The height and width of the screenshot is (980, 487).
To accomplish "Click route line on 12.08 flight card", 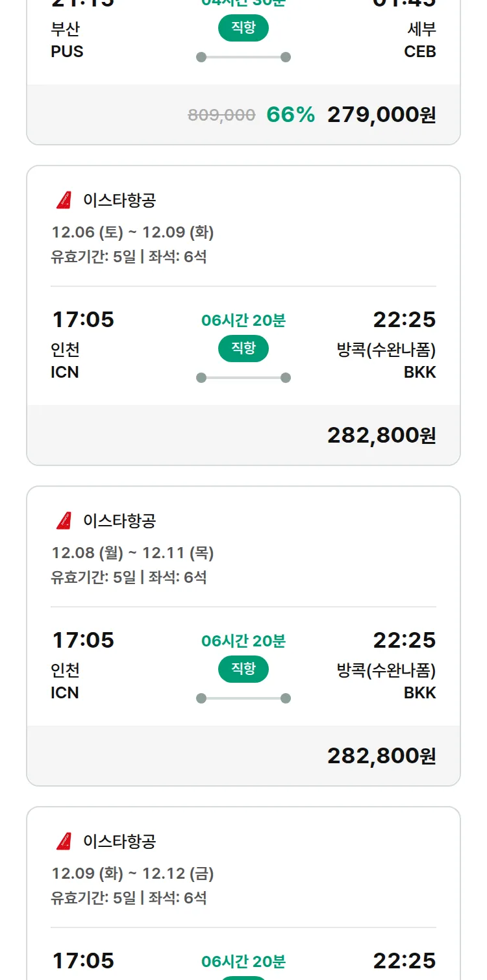I will 243,698.
